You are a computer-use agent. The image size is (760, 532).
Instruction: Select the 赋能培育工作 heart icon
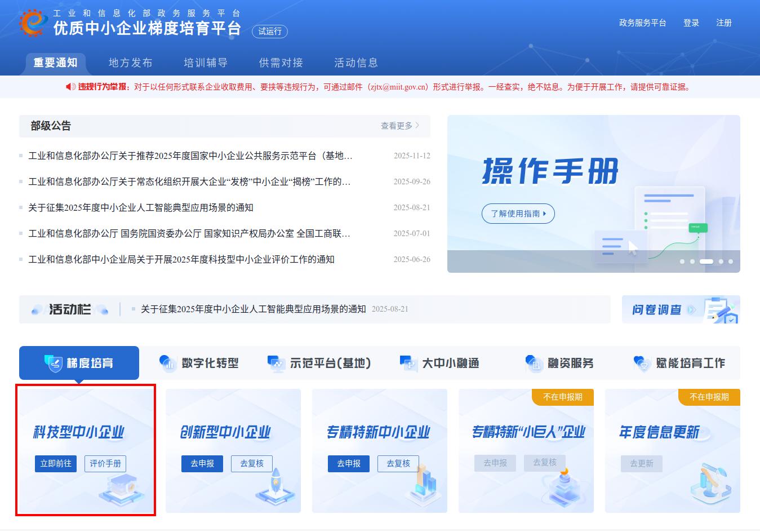point(642,363)
